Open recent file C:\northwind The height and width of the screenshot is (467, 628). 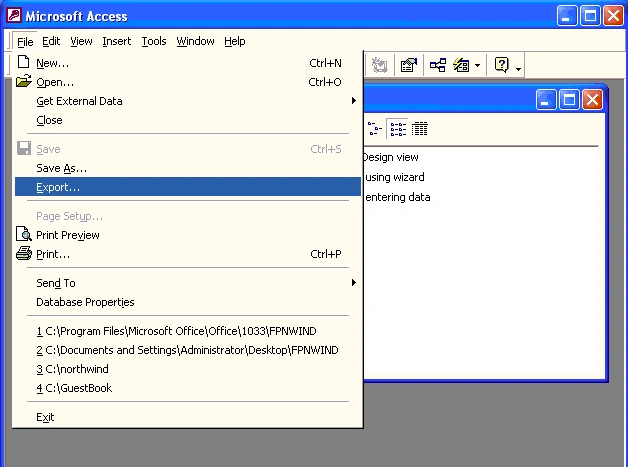188,369
